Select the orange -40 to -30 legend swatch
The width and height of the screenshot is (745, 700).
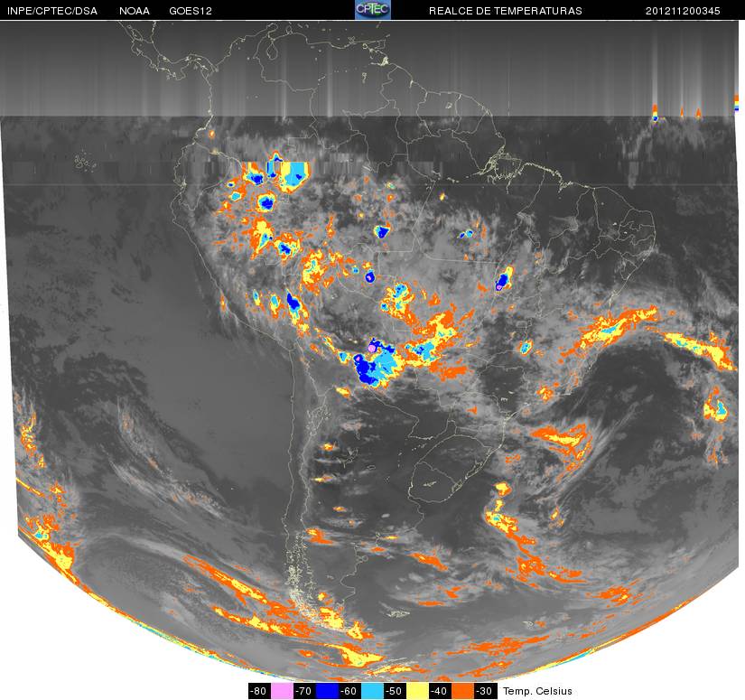coord(462,690)
